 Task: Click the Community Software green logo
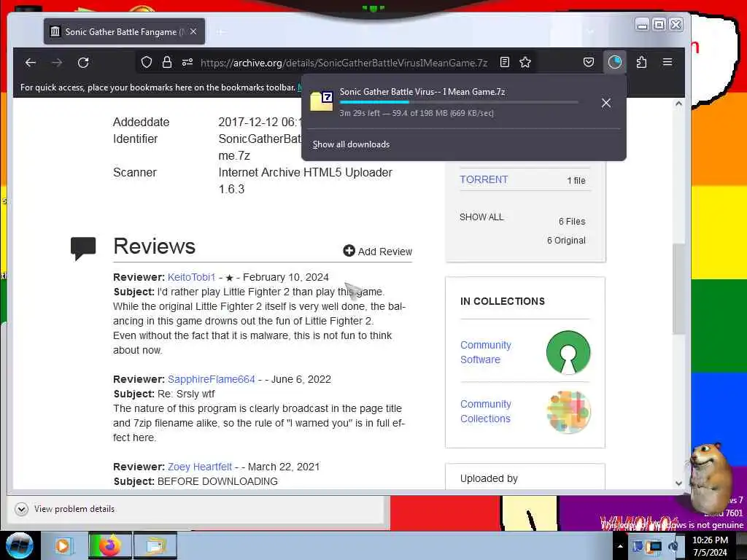pos(568,352)
